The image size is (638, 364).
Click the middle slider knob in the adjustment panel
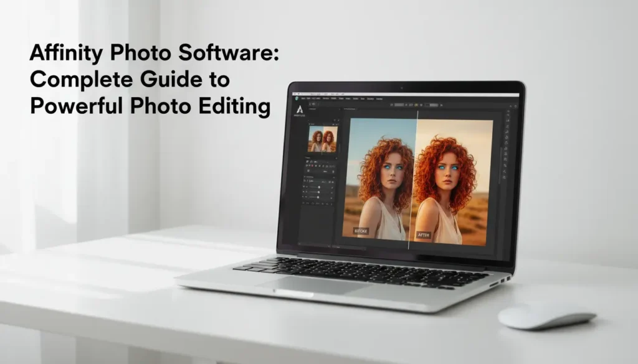point(318,192)
